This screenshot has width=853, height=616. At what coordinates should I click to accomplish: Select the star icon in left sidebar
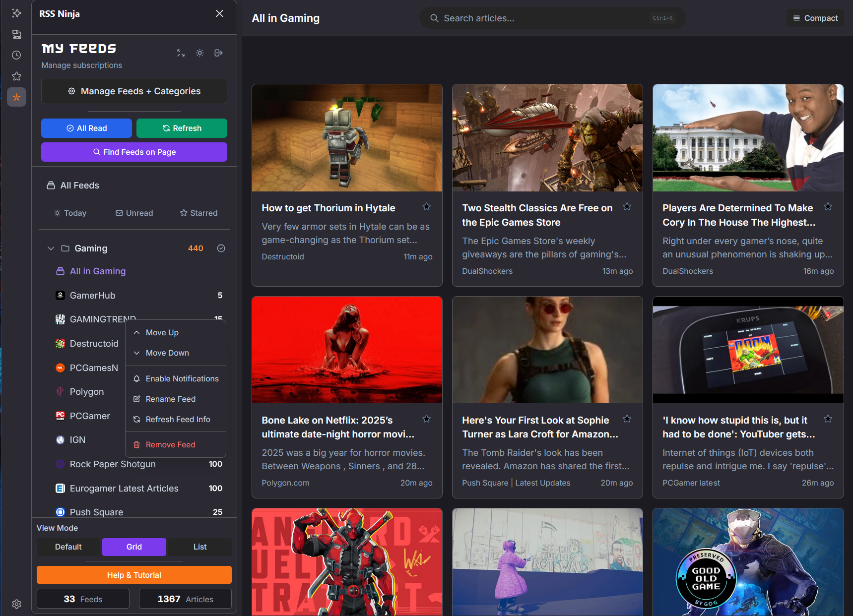click(16, 76)
